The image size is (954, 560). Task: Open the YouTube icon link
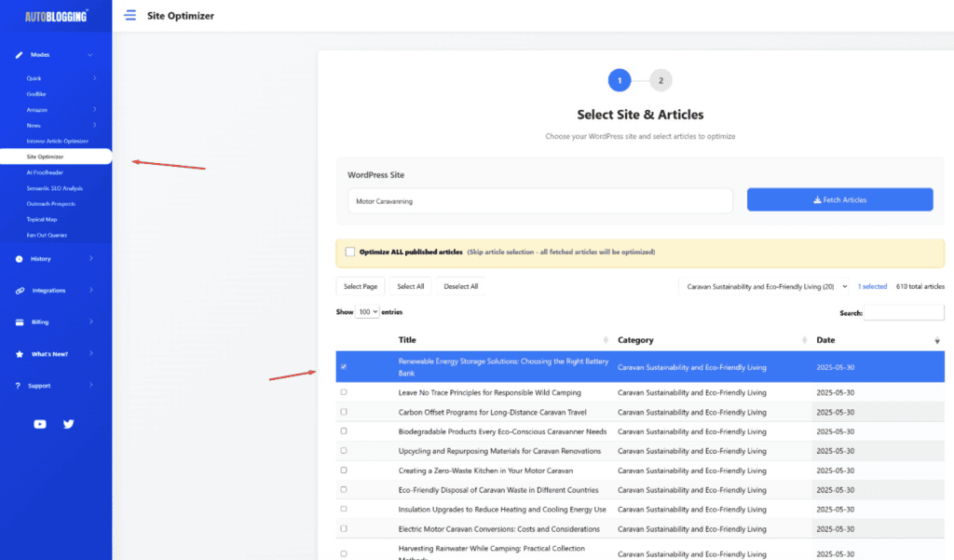(x=40, y=424)
